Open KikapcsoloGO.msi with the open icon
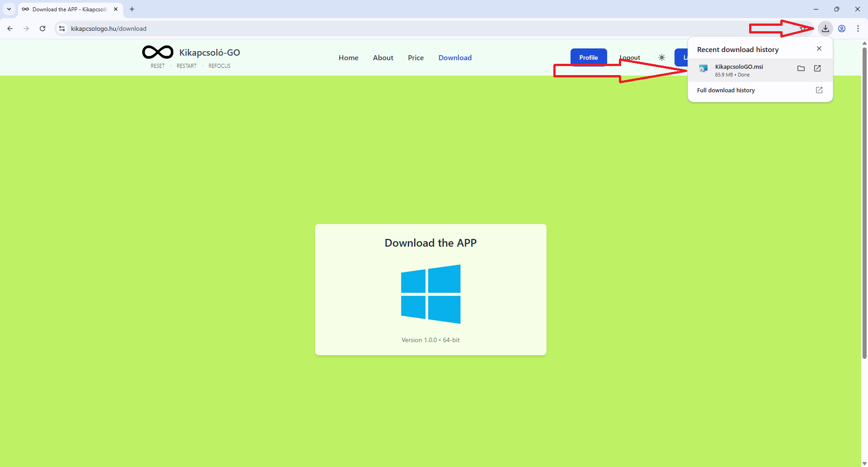The width and height of the screenshot is (868, 467). 817,68
